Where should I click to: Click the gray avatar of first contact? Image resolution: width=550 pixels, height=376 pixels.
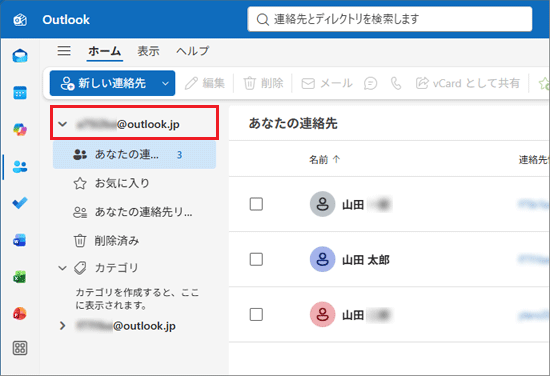coord(322,204)
